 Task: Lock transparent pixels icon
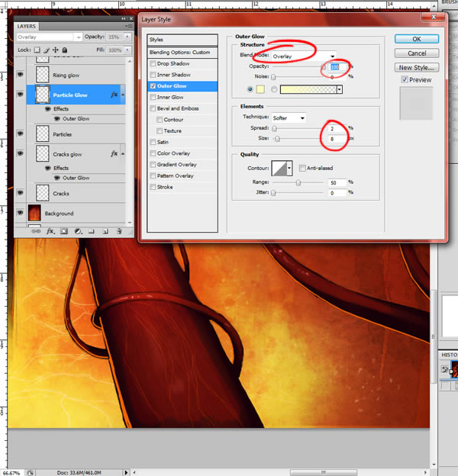(x=37, y=50)
